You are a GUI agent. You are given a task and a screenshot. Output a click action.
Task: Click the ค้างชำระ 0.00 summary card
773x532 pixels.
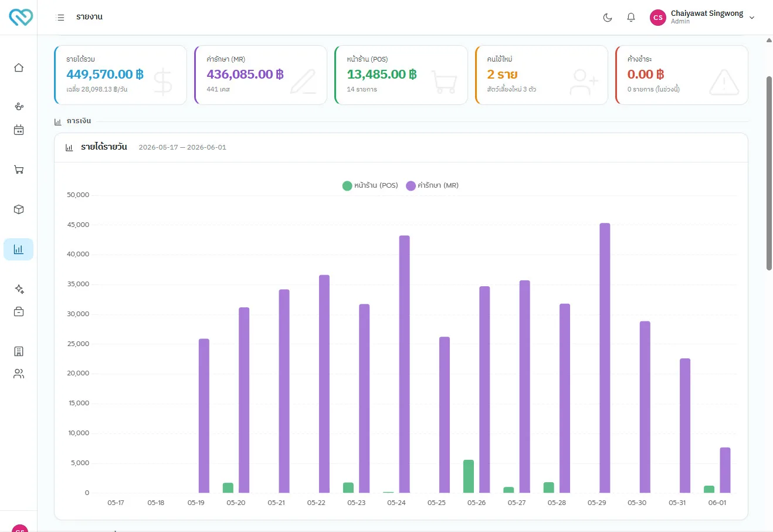pos(682,75)
